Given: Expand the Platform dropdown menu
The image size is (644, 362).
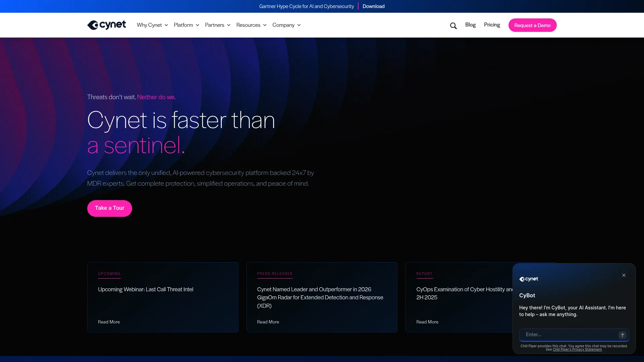Looking at the screenshot, I should click(x=186, y=25).
